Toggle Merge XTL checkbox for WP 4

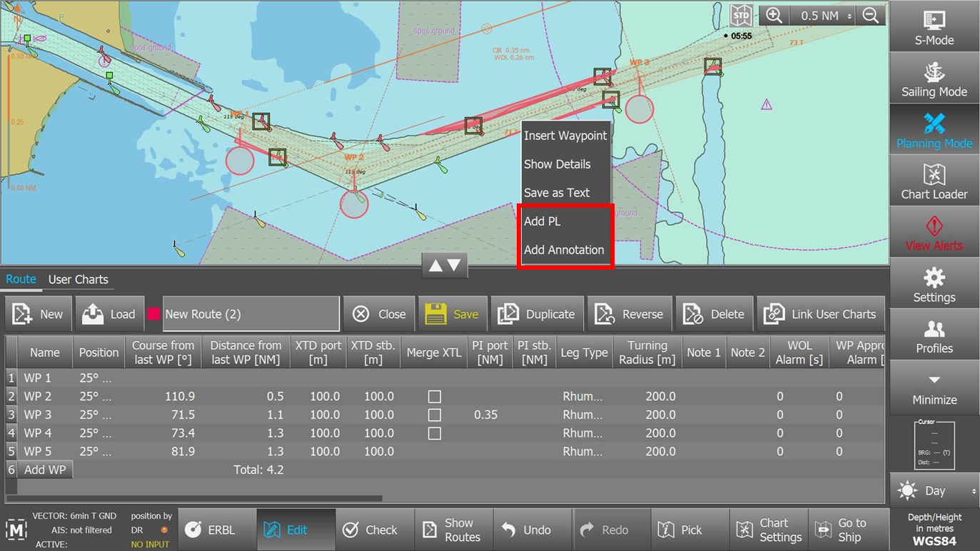434,433
